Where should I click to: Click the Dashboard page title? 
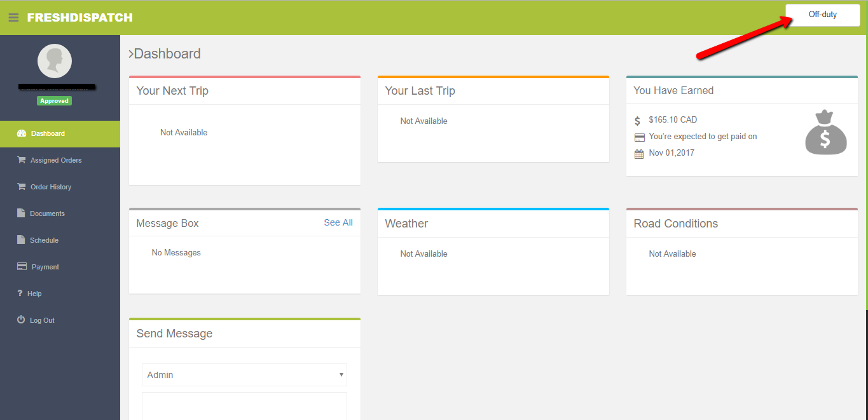[x=167, y=54]
